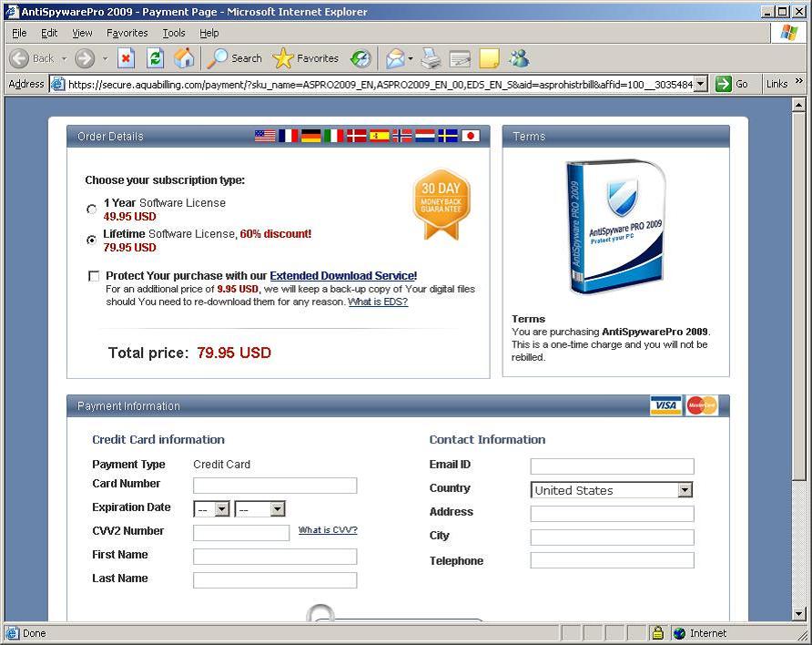Open the Help menu
Image resolution: width=812 pixels, height=645 pixels.
[209, 33]
